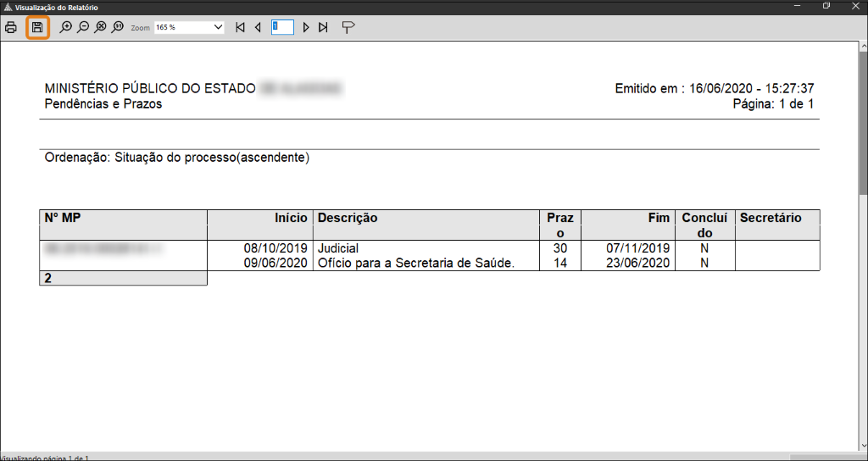Click Concluído 'N' in Judicial row
This screenshot has height=461, width=868.
click(704, 248)
